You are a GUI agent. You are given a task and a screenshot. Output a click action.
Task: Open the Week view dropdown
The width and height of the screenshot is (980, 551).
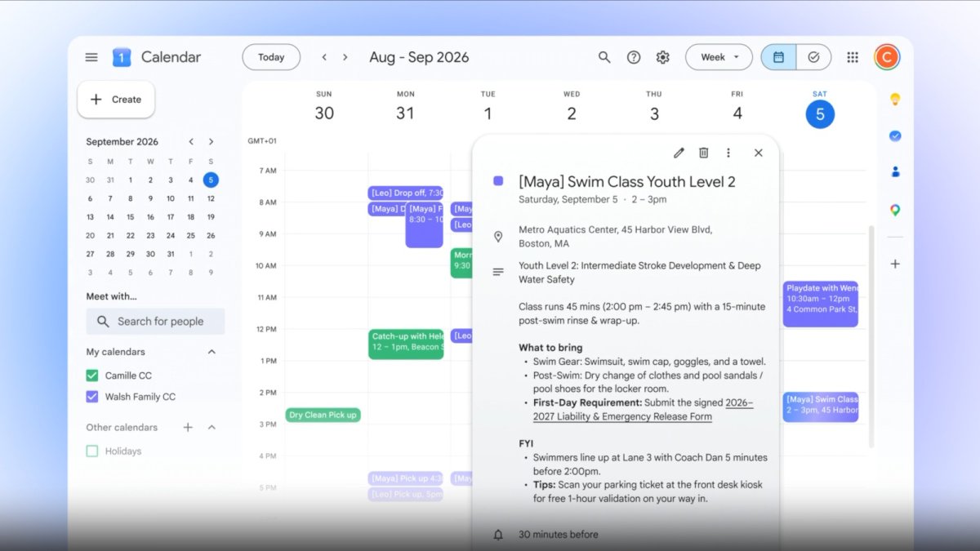tap(719, 57)
